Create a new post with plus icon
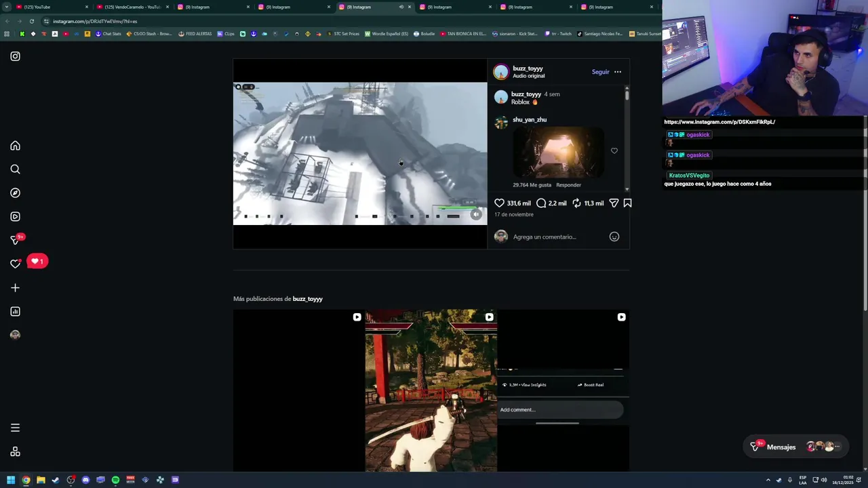This screenshot has width=868, height=488. [15, 288]
